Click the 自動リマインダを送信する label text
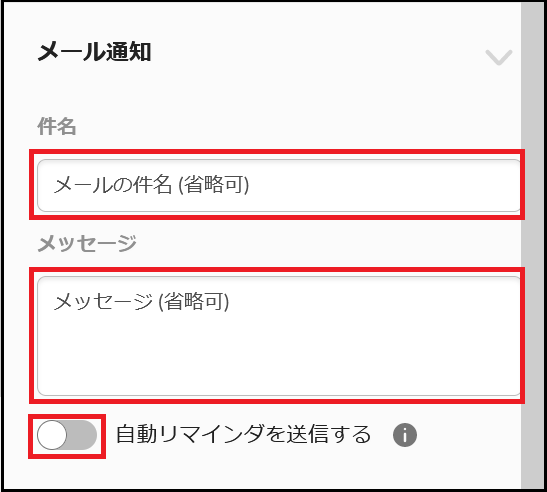Screen dimensions: 547x492 click(243, 434)
